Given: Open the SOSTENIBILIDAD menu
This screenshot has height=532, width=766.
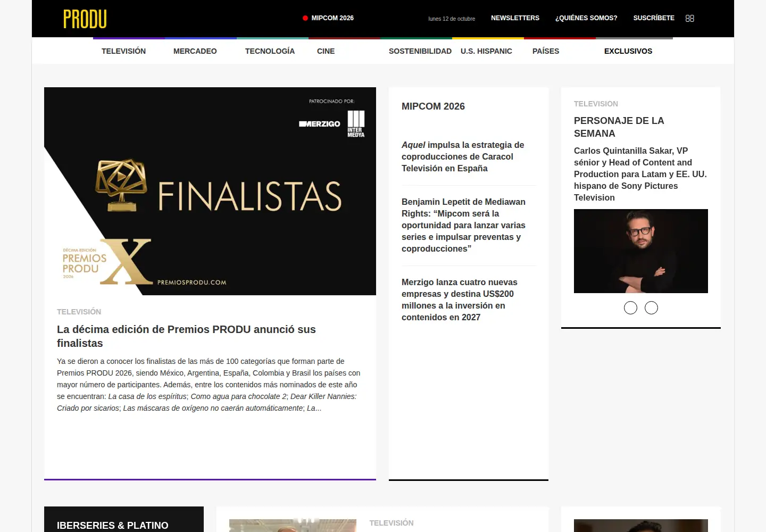Looking at the screenshot, I should (x=420, y=51).
